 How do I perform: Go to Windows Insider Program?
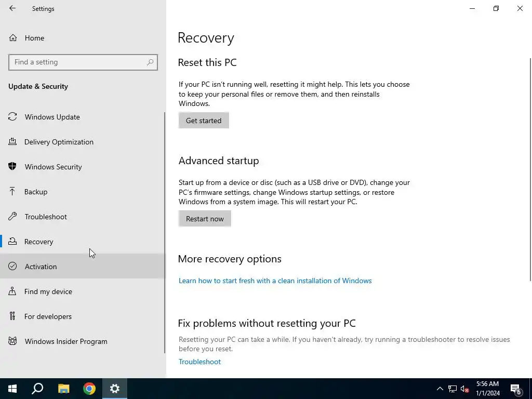tap(66, 341)
